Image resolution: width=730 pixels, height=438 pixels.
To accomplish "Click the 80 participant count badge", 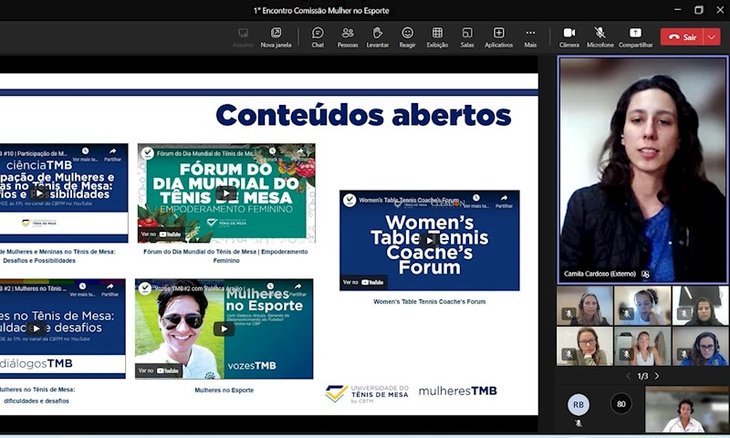I will click(x=621, y=404).
